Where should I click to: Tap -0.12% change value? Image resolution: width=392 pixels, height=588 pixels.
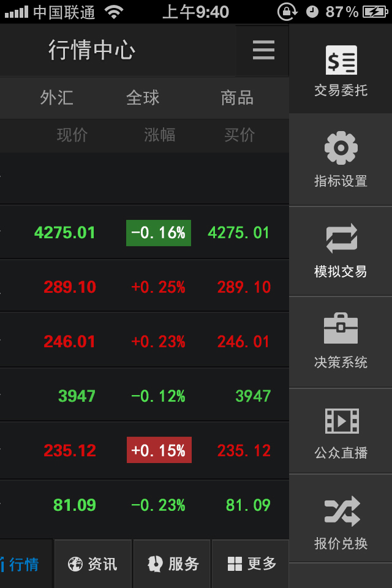pos(158,396)
